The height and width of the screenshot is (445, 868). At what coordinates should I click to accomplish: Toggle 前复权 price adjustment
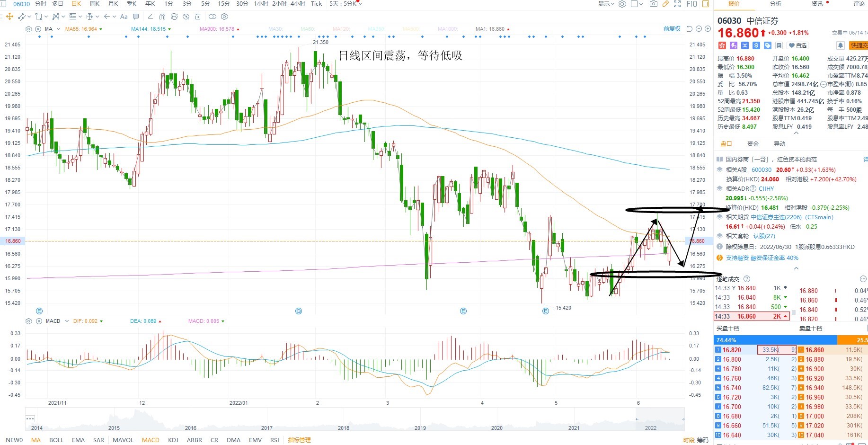tap(672, 29)
